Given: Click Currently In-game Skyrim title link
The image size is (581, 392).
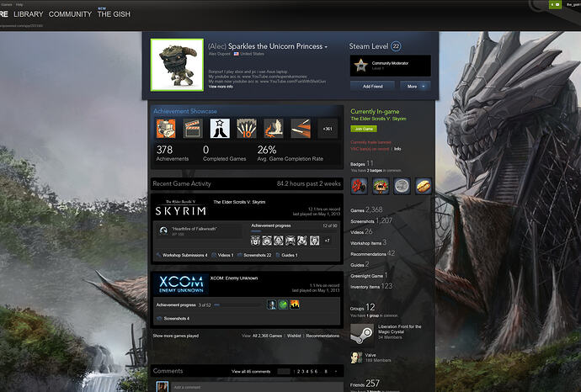Looking at the screenshot, I should (378, 119).
